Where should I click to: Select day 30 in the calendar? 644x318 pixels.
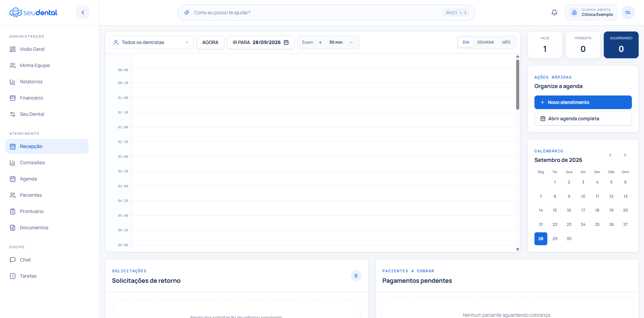[x=569, y=239]
